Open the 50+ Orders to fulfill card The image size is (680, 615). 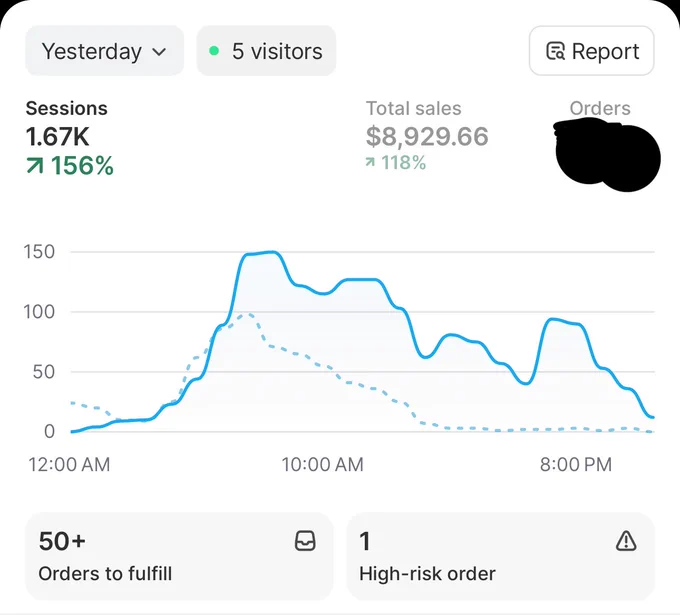pyautogui.click(x=179, y=556)
